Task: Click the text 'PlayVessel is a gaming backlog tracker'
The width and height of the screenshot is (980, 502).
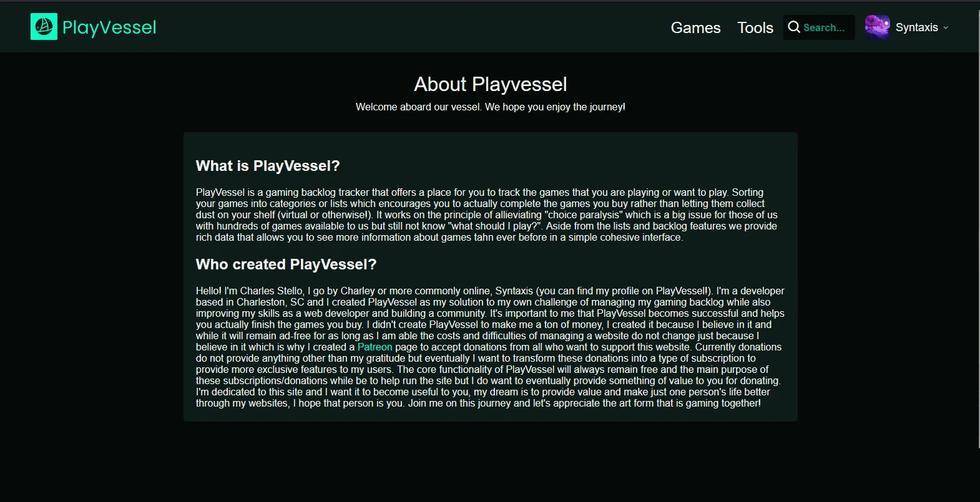Action: click(283, 192)
